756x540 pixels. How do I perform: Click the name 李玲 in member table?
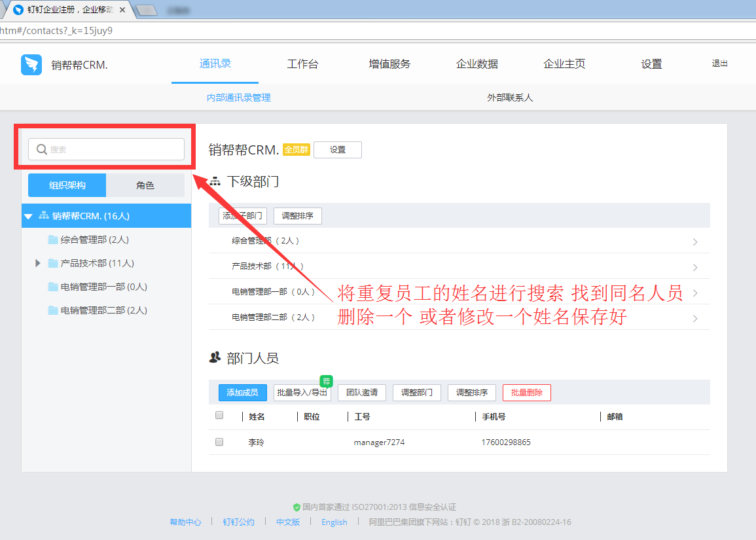pyautogui.click(x=256, y=442)
